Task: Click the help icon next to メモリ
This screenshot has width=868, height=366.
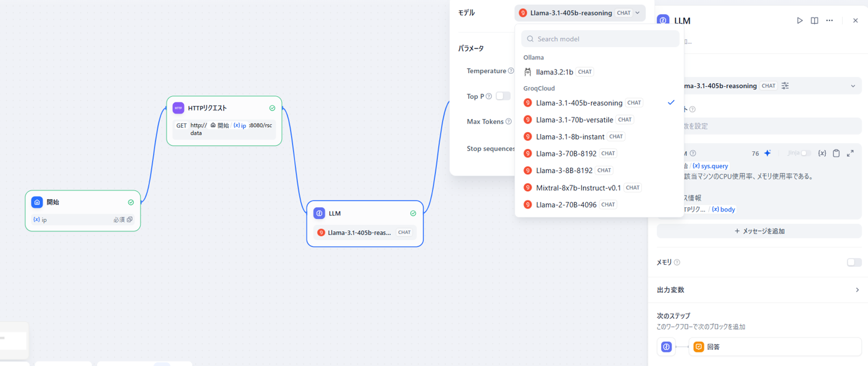Action: [x=677, y=262]
